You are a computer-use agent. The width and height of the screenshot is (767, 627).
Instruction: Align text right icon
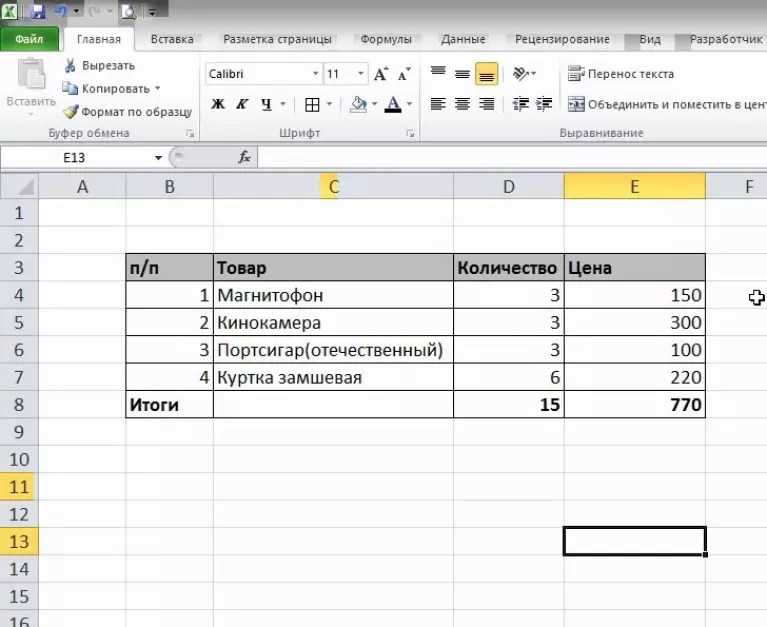(x=486, y=104)
